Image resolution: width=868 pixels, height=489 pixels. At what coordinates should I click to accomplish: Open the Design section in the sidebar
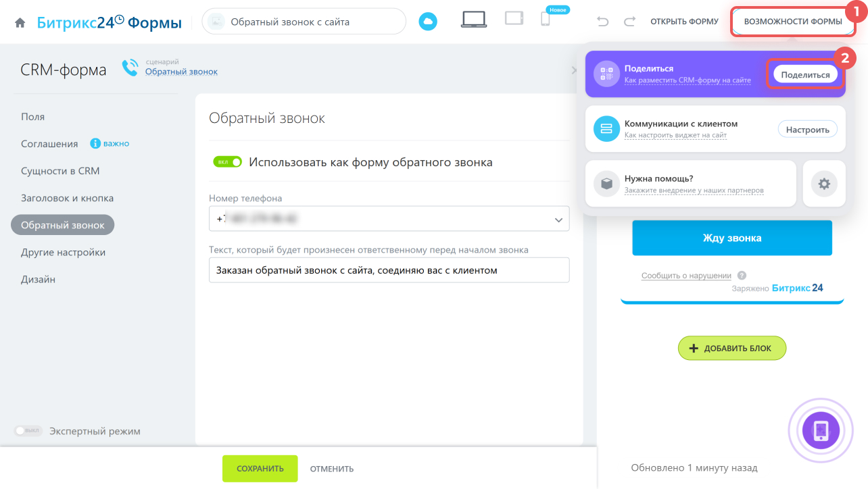38,279
